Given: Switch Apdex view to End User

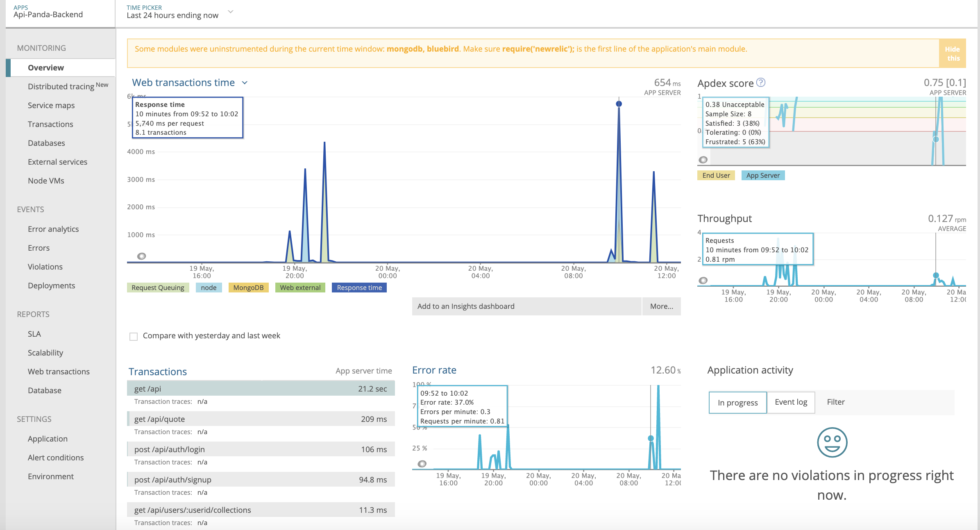Looking at the screenshot, I should pos(716,175).
